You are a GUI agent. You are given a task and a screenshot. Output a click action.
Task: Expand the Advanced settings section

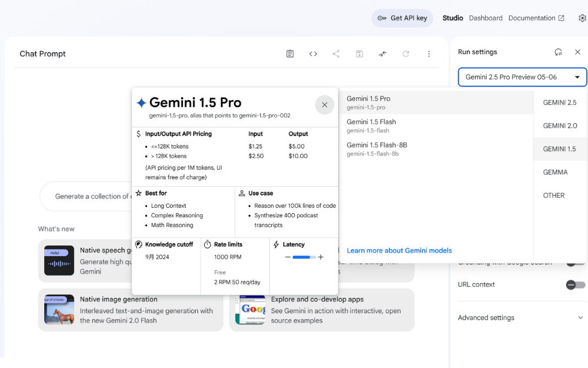(521, 318)
